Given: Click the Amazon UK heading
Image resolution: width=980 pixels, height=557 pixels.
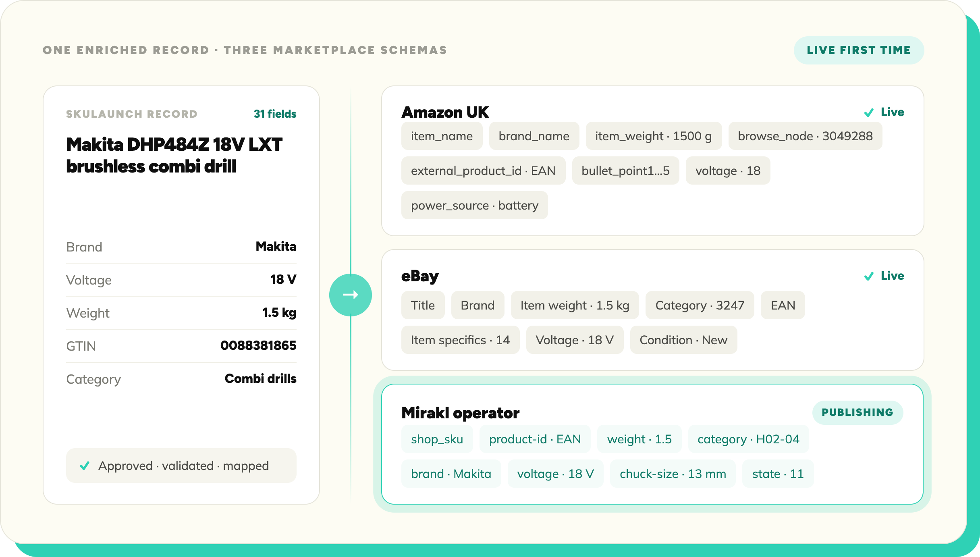Looking at the screenshot, I should click(445, 112).
